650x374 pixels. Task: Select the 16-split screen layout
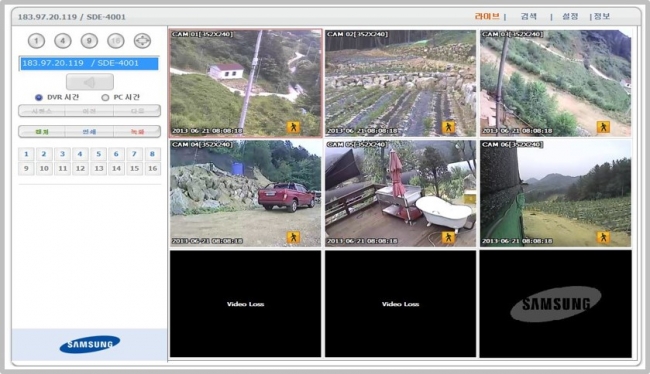tap(116, 41)
